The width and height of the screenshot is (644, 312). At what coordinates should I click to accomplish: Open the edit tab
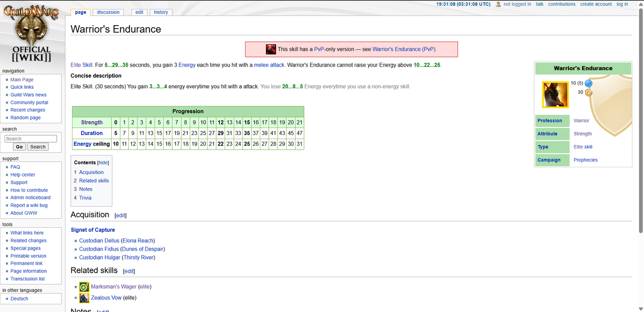139,12
